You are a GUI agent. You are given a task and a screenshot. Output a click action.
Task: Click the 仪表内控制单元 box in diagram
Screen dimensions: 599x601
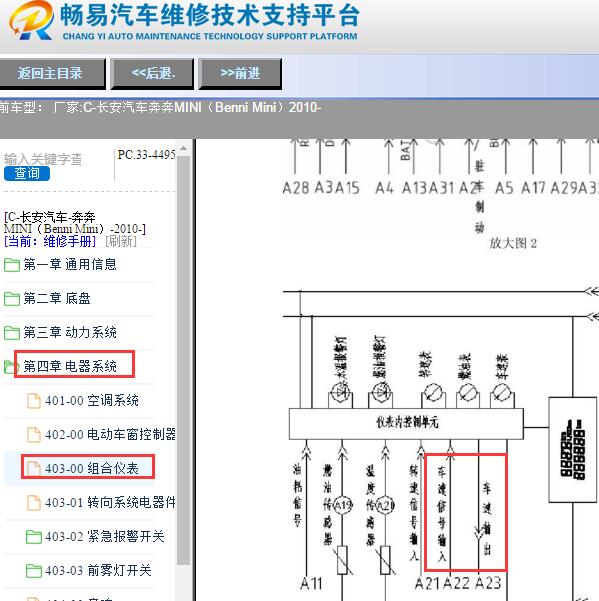pyautogui.click(x=406, y=424)
